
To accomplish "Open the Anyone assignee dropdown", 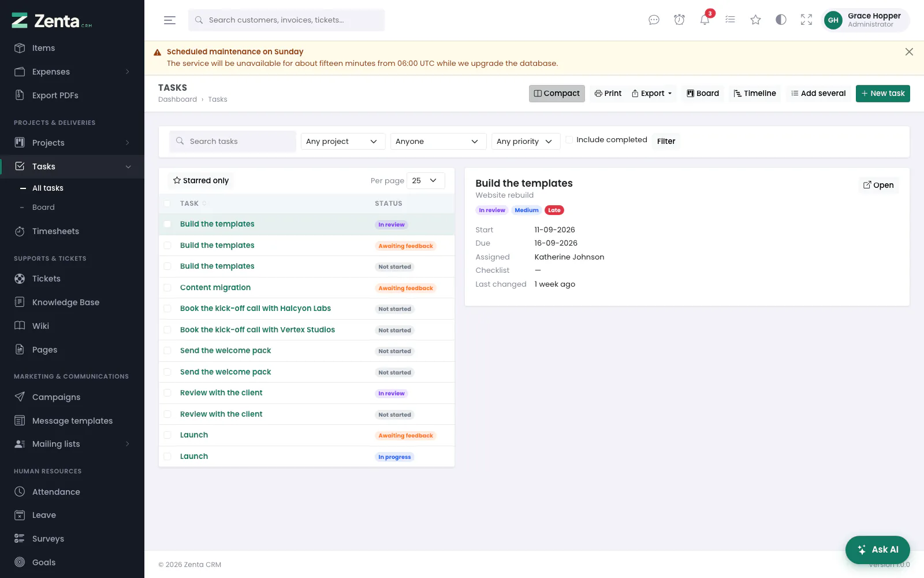I will click(x=438, y=142).
